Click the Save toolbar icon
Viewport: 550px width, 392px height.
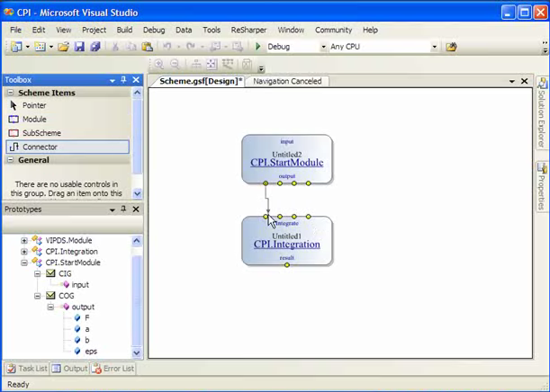80,47
